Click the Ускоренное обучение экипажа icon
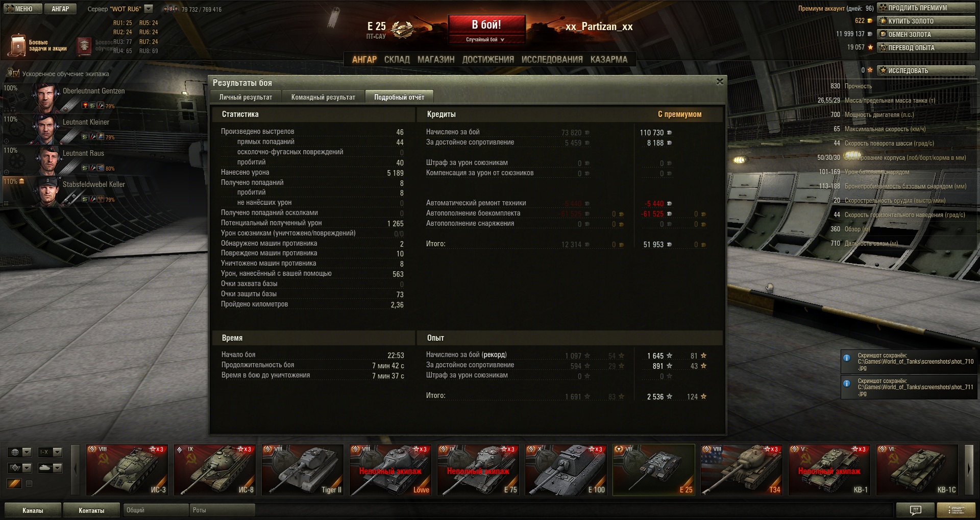The height and width of the screenshot is (520, 980). pos(13,74)
